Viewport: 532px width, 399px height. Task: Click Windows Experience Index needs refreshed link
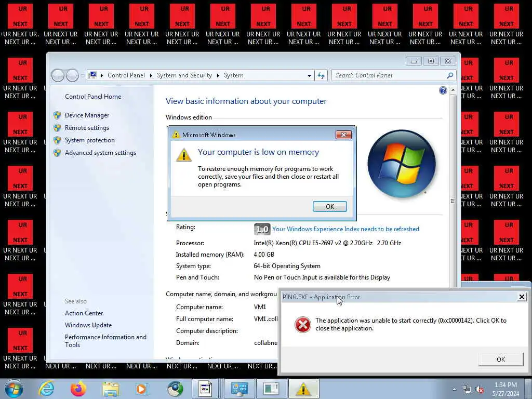[345, 229]
